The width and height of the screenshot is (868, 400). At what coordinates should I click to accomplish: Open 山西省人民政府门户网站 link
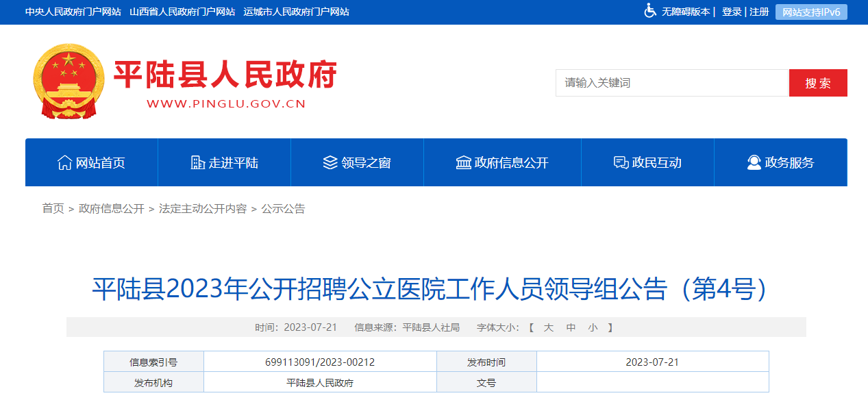tap(182, 12)
